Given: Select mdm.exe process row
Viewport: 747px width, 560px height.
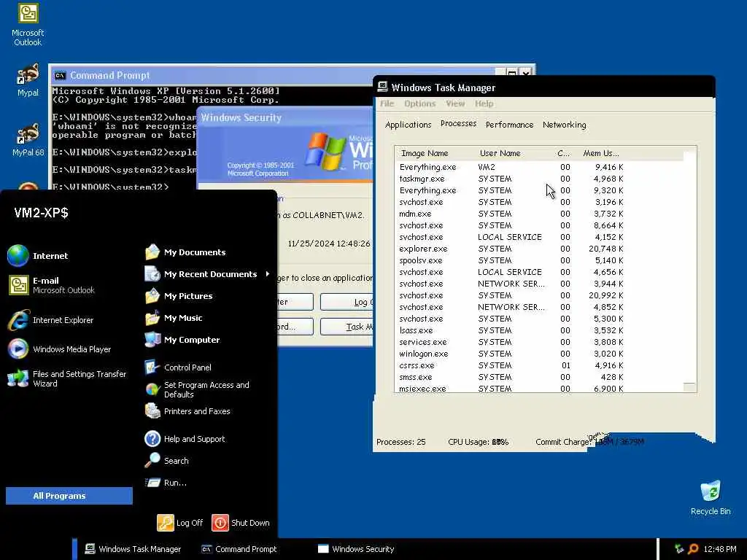Looking at the screenshot, I should click(x=511, y=214).
